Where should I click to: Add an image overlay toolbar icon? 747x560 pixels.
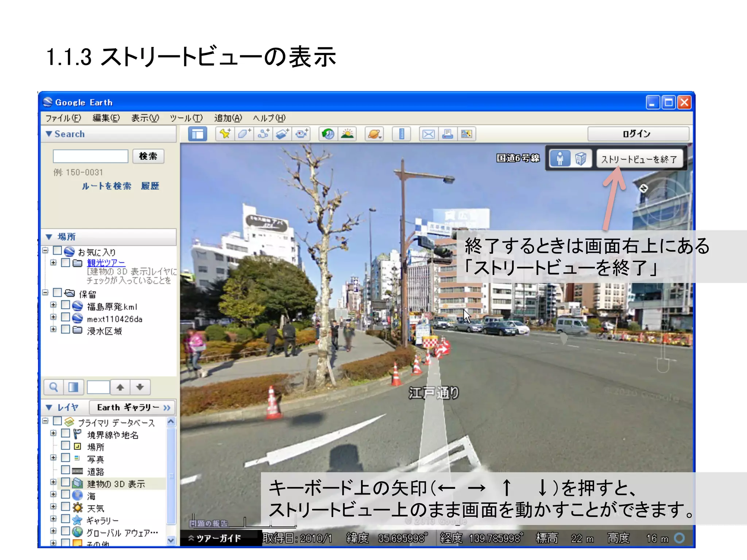[282, 134]
